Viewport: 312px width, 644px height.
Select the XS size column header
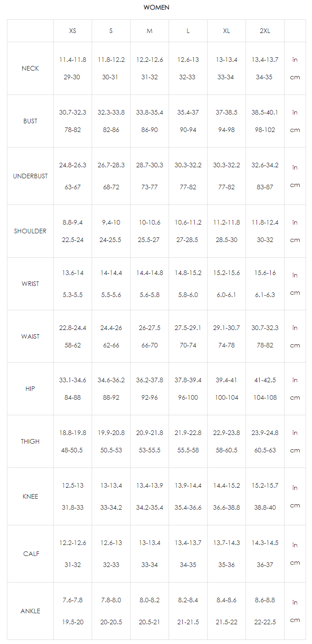(x=72, y=31)
